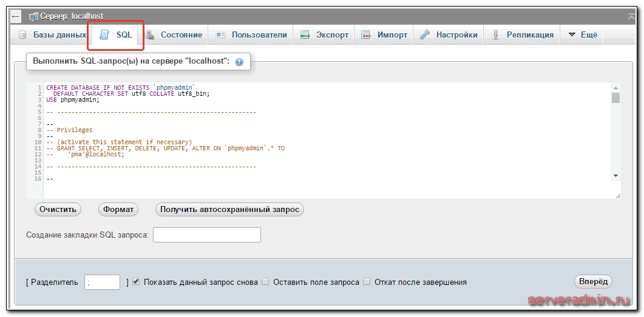Viewport: 644px width, 317px height.
Task: Click the database cylinder icon on Базы данных tab
Action: (x=23, y=35)
